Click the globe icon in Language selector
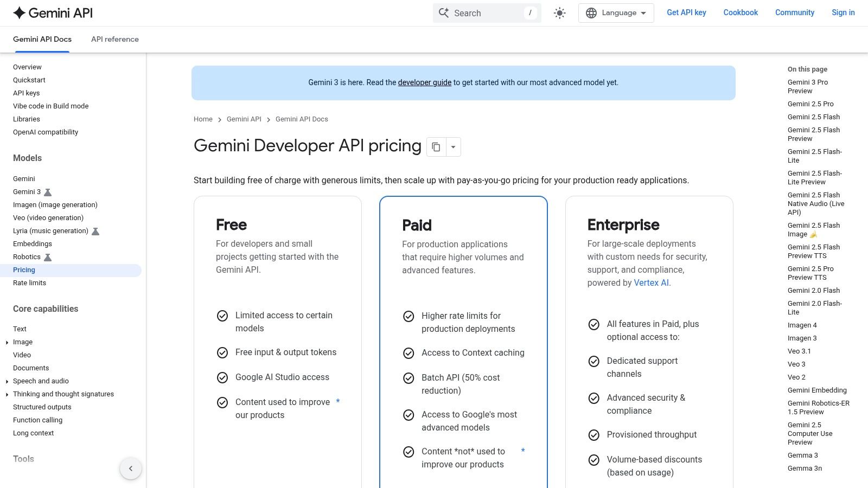 pyautogui.click(x=591, y=13)
